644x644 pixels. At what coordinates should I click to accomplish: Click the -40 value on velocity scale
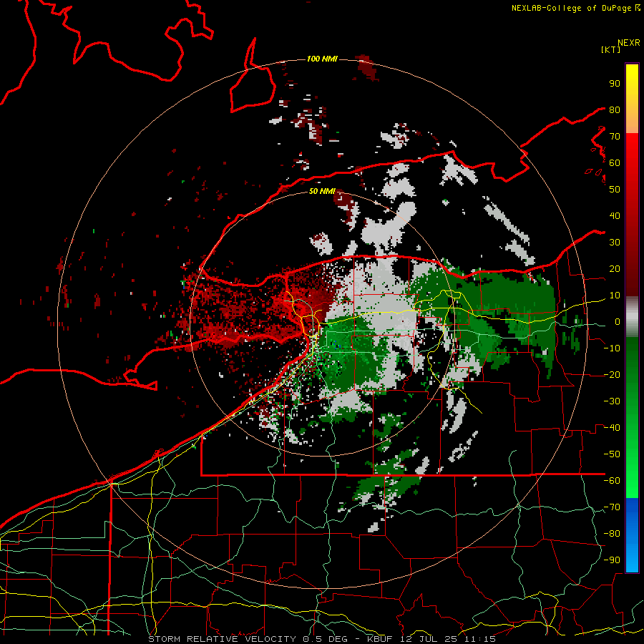point(612,428)
